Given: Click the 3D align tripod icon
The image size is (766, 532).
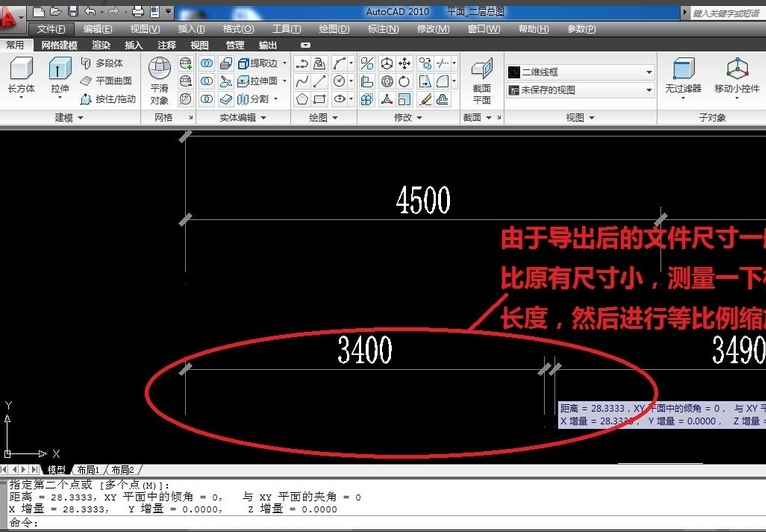Looking at the screenshot, I should tap(386, 99).
